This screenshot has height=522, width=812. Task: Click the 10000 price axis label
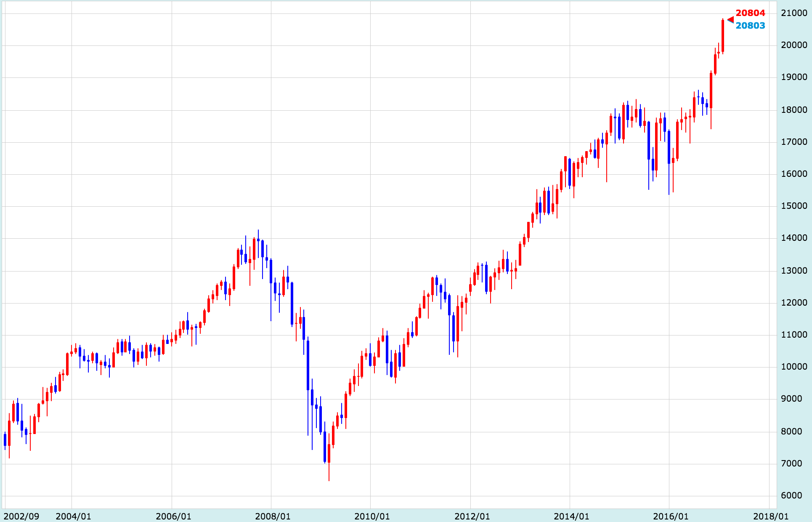point(794,367)
